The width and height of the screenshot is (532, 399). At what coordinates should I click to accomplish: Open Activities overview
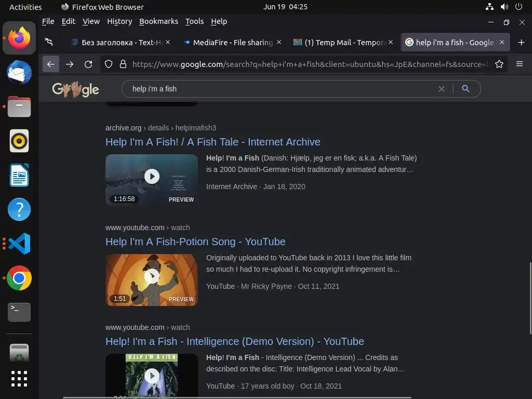(25, 7)
